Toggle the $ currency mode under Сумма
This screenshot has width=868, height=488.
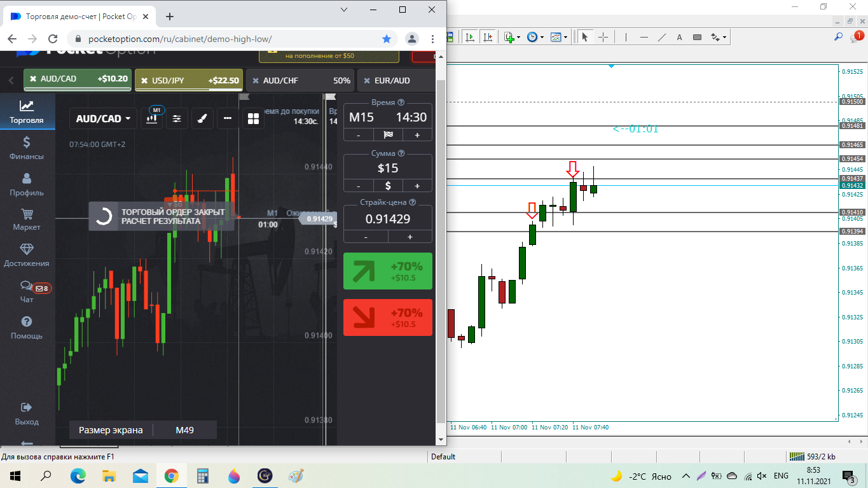click(x=388, y=186)
